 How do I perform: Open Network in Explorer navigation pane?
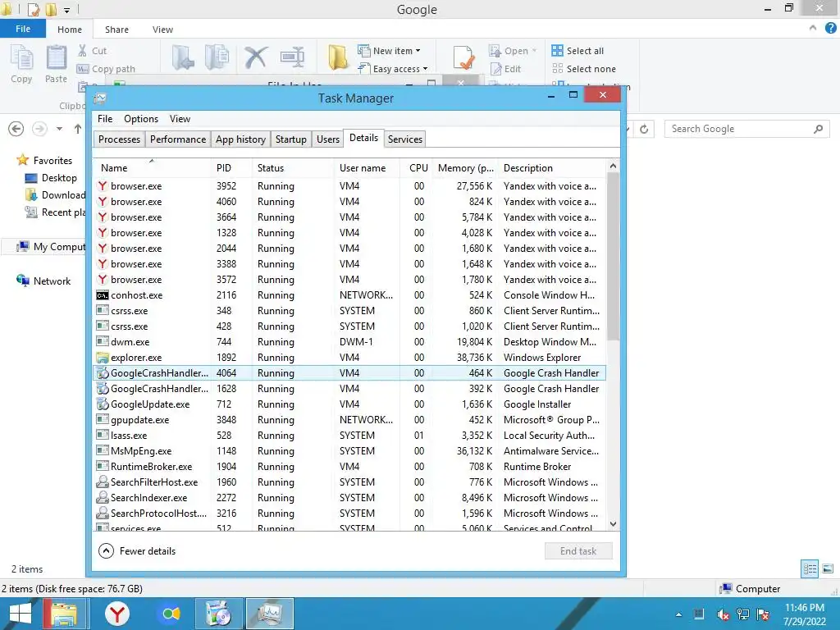coord(44,281)
